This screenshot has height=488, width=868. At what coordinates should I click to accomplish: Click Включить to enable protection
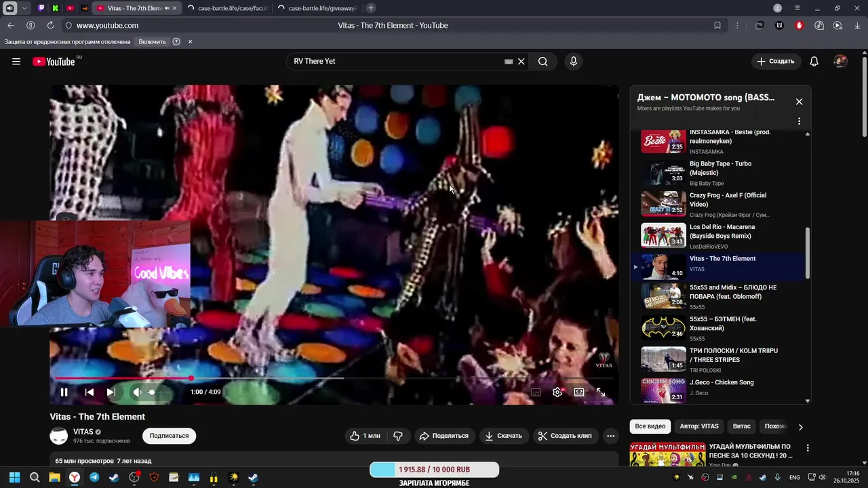152,42
